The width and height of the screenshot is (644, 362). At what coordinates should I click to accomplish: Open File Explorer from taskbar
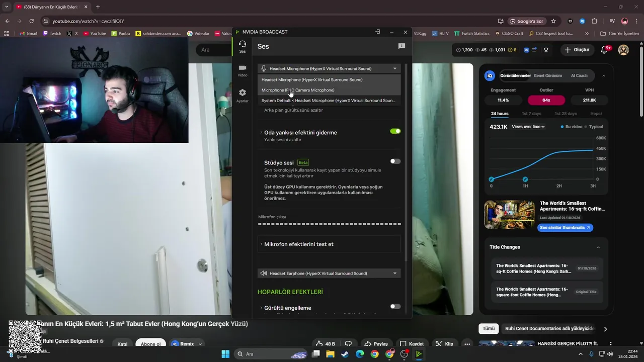pyautogui.click(x=331, y=354)
